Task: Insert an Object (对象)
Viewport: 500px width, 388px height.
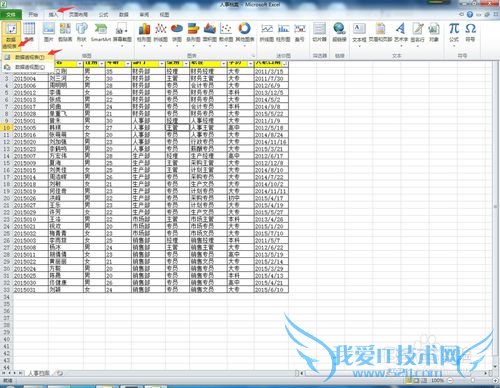Action: click(x=434, y=32)
